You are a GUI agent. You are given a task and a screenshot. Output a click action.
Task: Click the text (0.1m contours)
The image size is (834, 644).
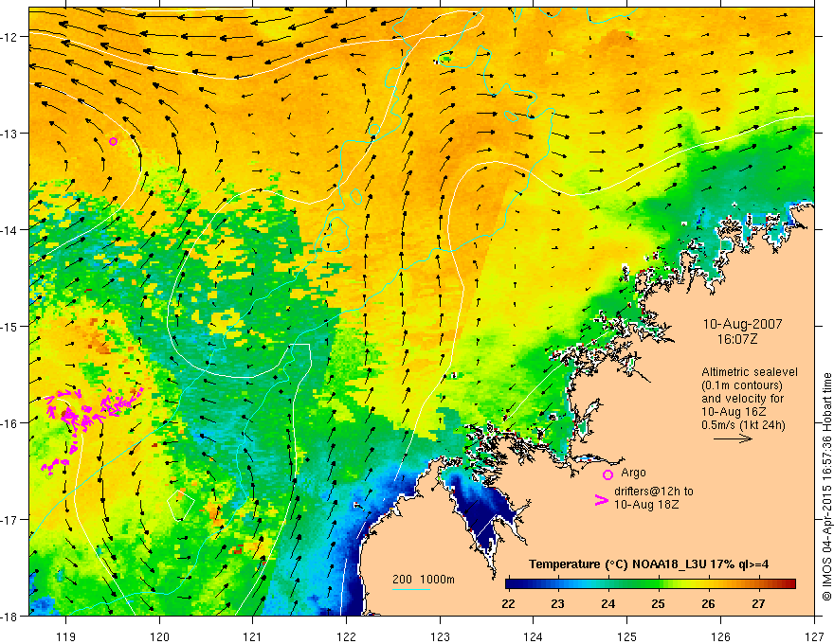click(742, 385)
